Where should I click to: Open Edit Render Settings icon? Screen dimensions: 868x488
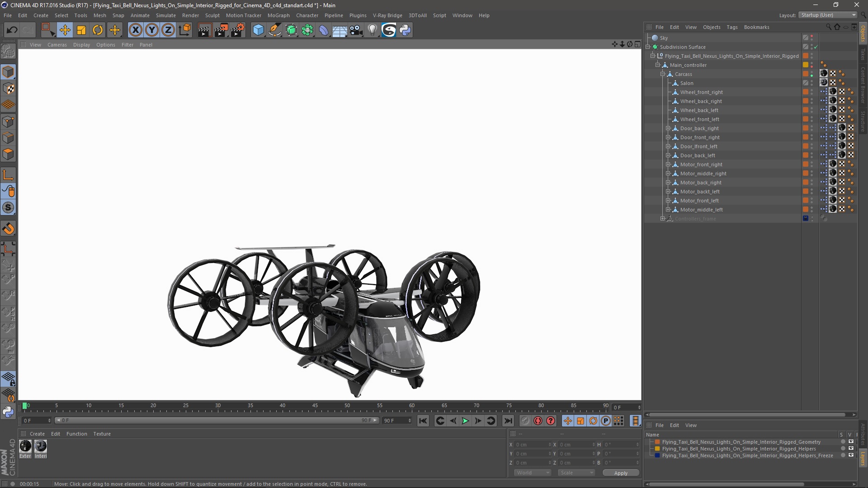point(238,30)
